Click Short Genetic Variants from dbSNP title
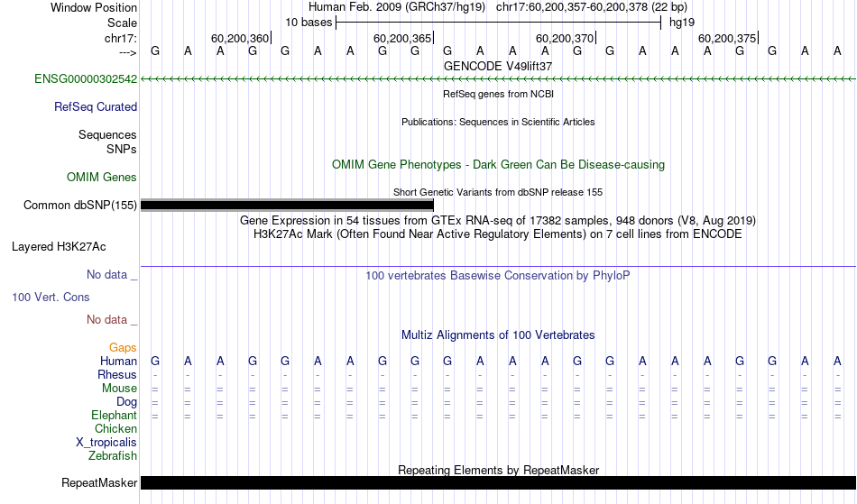The image size is (857, 504). 498,192
